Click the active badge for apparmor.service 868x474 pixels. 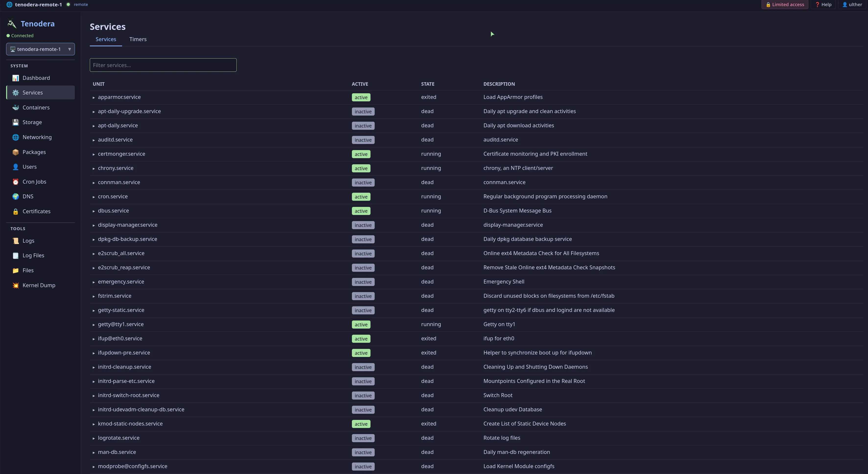(361, 97)
